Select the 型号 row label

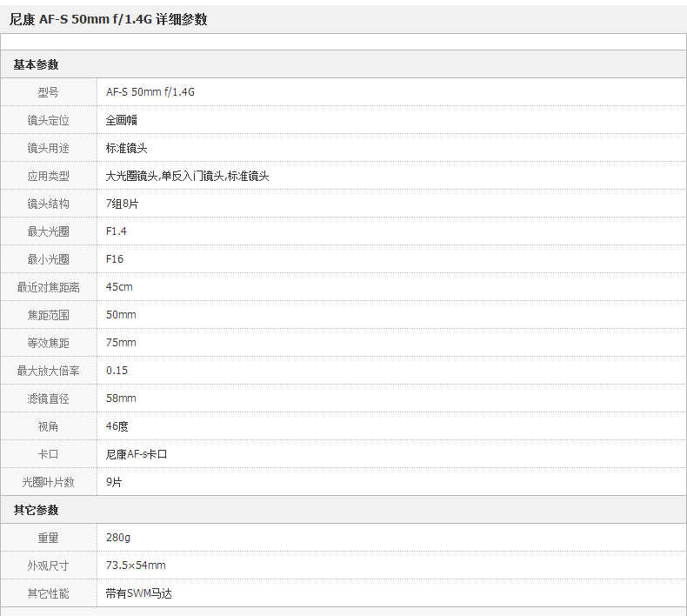48,92
